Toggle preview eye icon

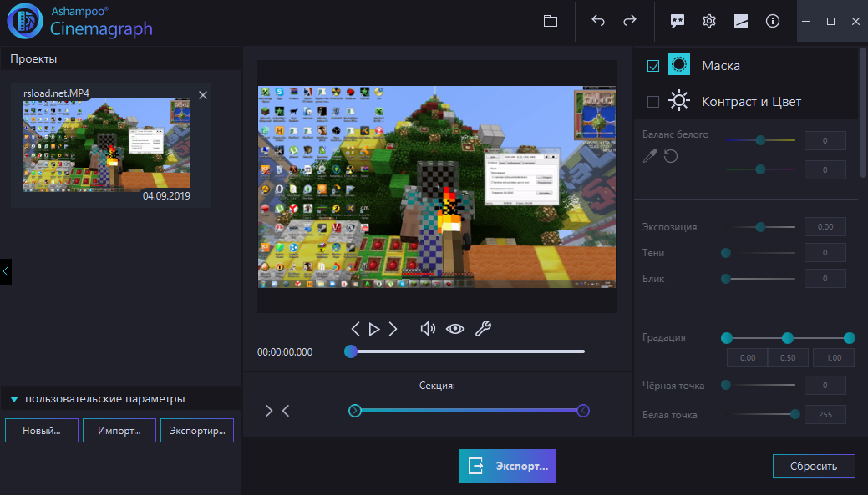point(455,329)
